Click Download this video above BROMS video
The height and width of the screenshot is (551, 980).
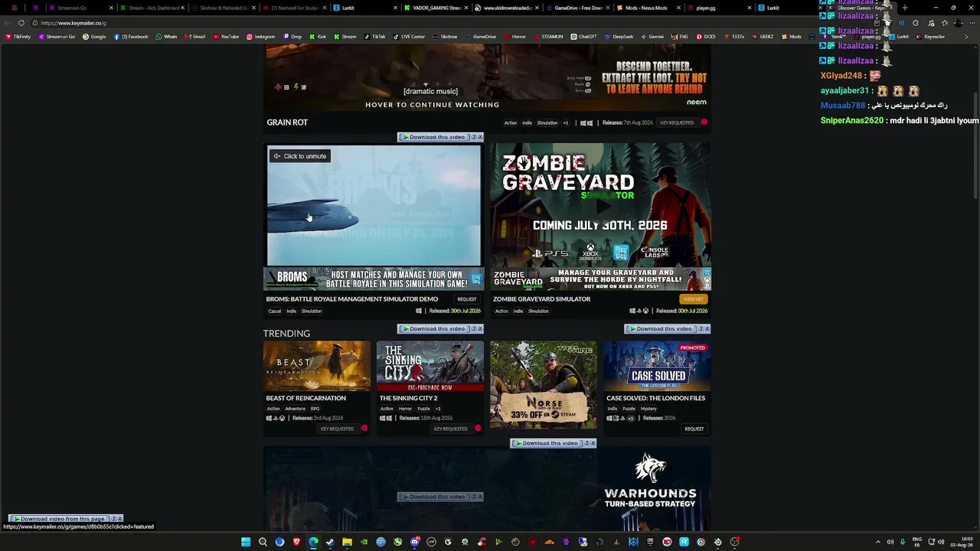(x=433, y=137)
